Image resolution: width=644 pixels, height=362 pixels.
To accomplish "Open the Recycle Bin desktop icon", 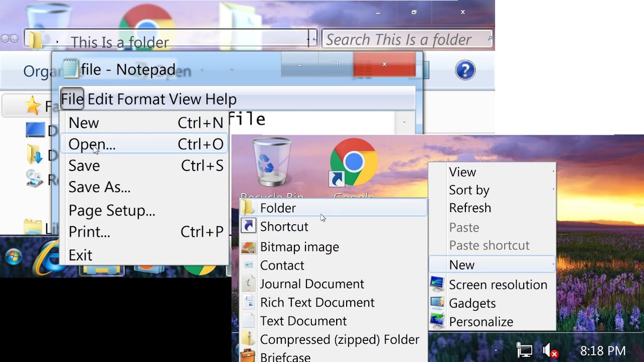I will pos(272,163).
